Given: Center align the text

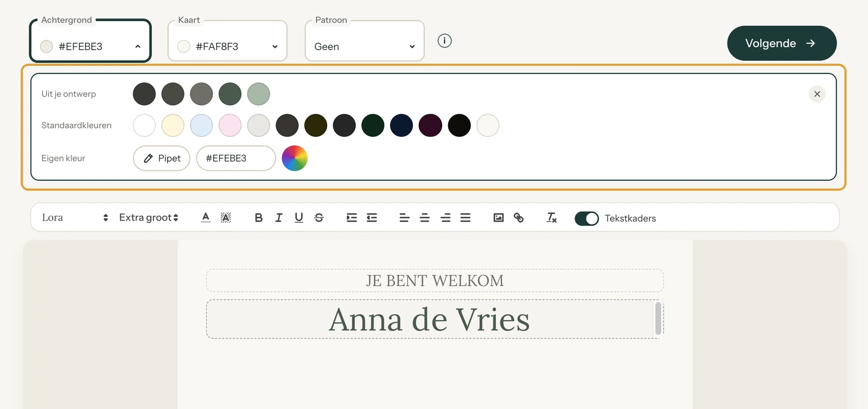Looking at the screenshot, I should pos(425,217).
